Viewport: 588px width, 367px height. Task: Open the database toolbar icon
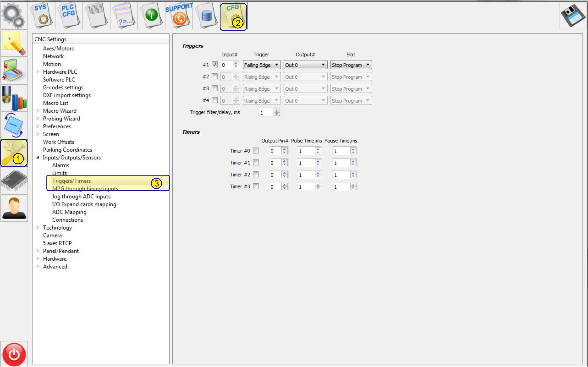click(207, 16)
